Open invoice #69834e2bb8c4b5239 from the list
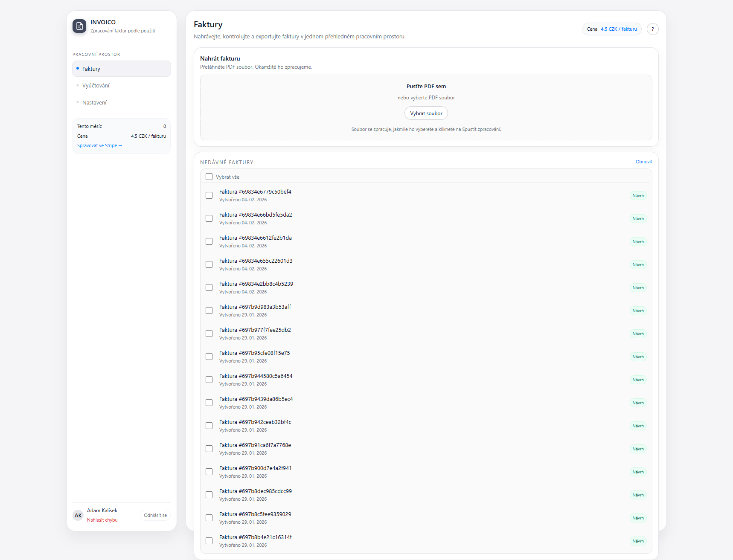733x560 pixels. tap(256, 284)
